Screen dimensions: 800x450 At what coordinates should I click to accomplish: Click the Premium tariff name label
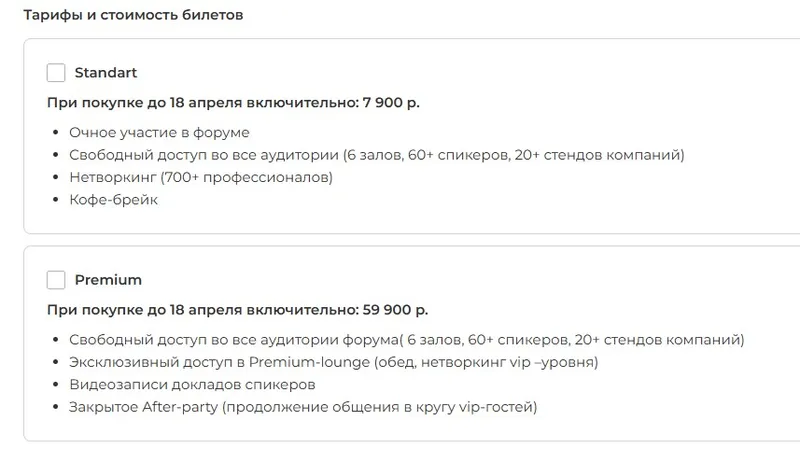(108, 280)
